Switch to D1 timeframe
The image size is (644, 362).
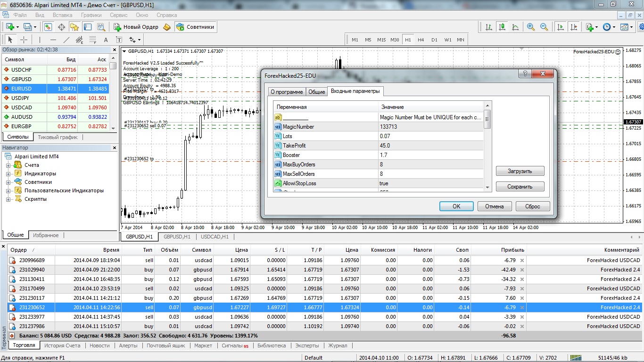[x=434, y=40]
